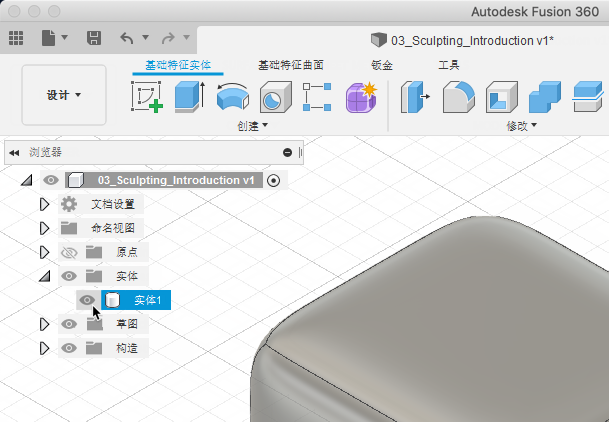Select the 文档设置 tree item
The height and width of the screenshot is (422, 609).
[113, 204]
